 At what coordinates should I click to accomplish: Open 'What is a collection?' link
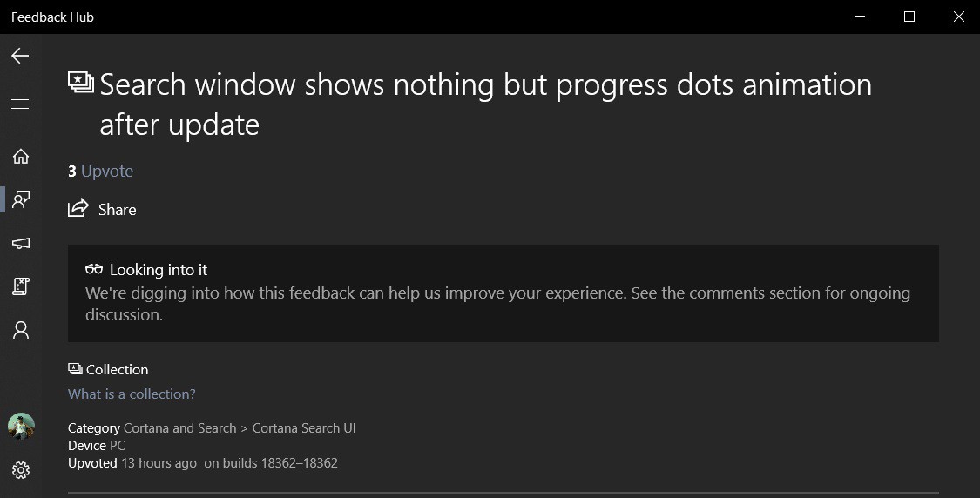click(x=132, y=394)
